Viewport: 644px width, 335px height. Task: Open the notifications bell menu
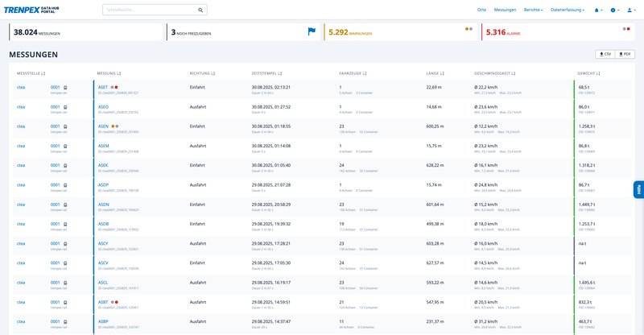(597, 10)
